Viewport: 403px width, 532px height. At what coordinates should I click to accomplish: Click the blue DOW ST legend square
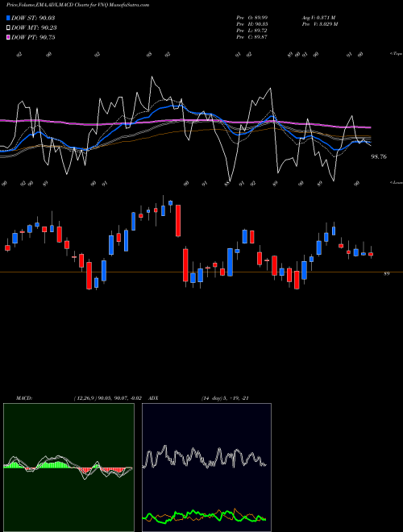(x=9, y=18)
